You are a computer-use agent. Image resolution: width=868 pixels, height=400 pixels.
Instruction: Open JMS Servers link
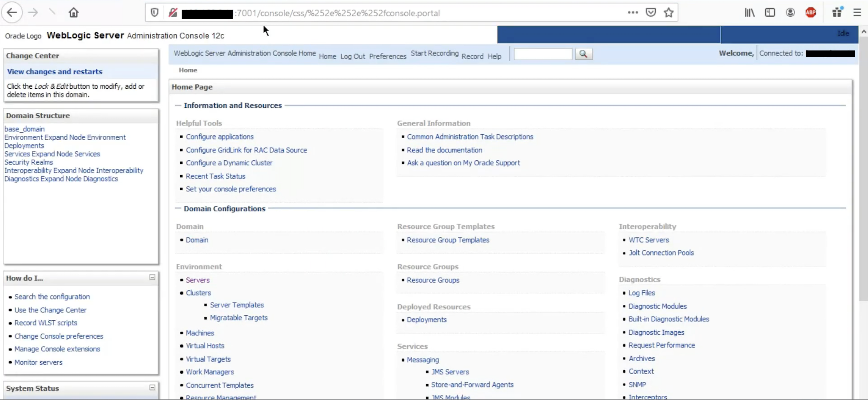point(450,372)
